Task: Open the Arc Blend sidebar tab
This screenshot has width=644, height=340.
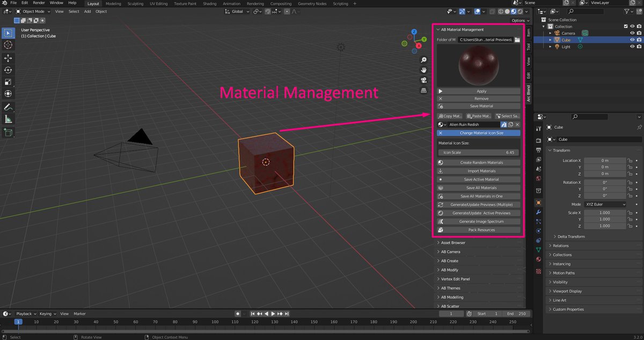Action: (529, 93)
